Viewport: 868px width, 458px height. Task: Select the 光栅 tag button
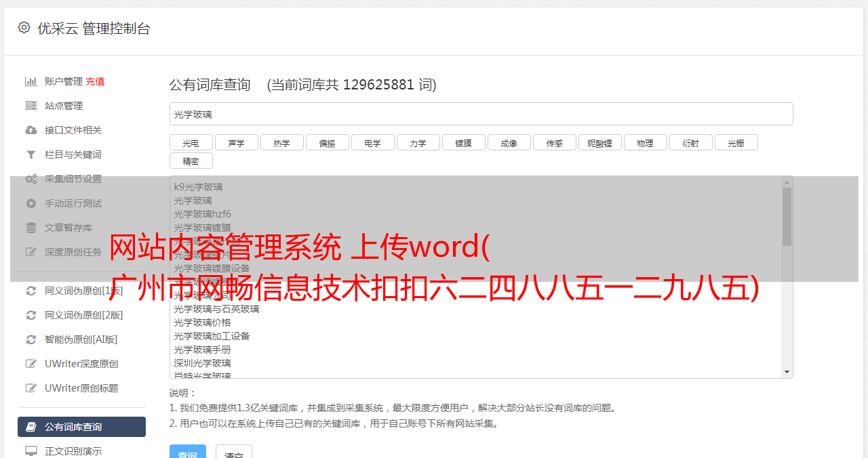[x=736, y=142]
